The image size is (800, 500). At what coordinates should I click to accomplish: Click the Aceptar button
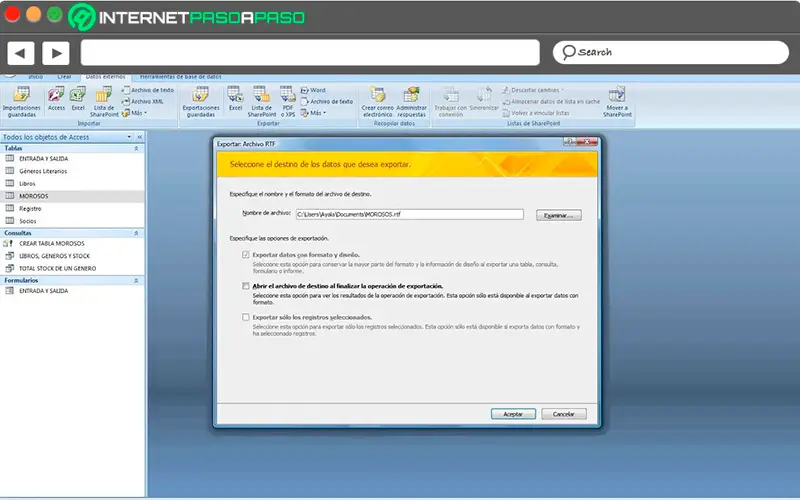point(513,414)
